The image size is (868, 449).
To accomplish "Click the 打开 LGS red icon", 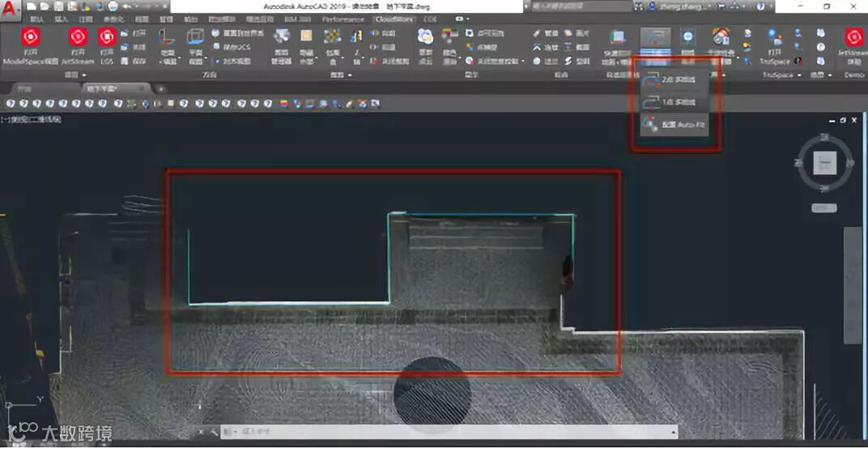I will (107, 37).
